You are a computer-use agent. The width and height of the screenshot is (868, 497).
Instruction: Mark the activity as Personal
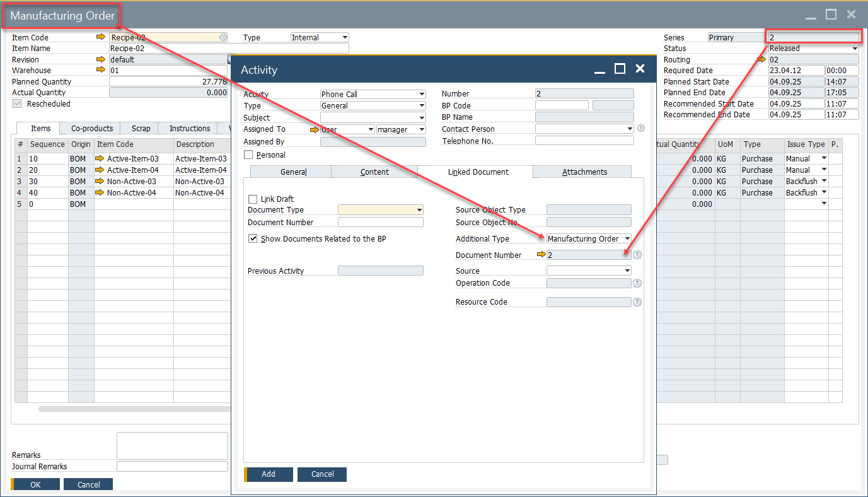tap(248, 155)
